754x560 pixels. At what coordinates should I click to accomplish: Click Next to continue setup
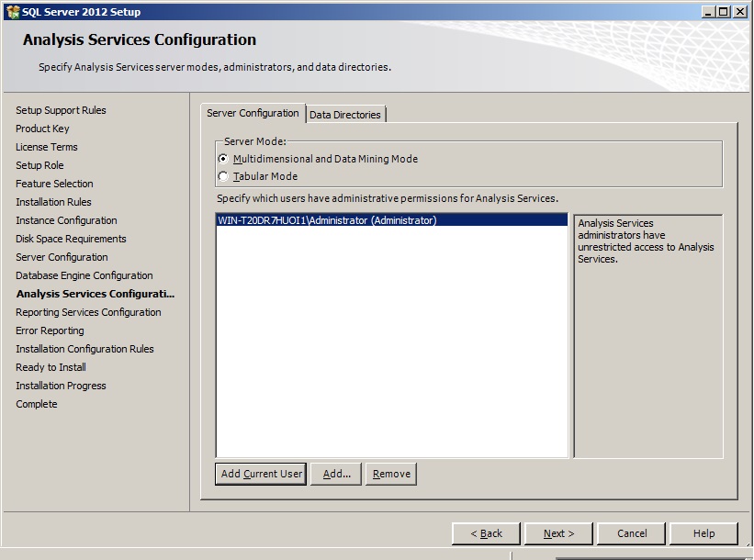point(558,532)
